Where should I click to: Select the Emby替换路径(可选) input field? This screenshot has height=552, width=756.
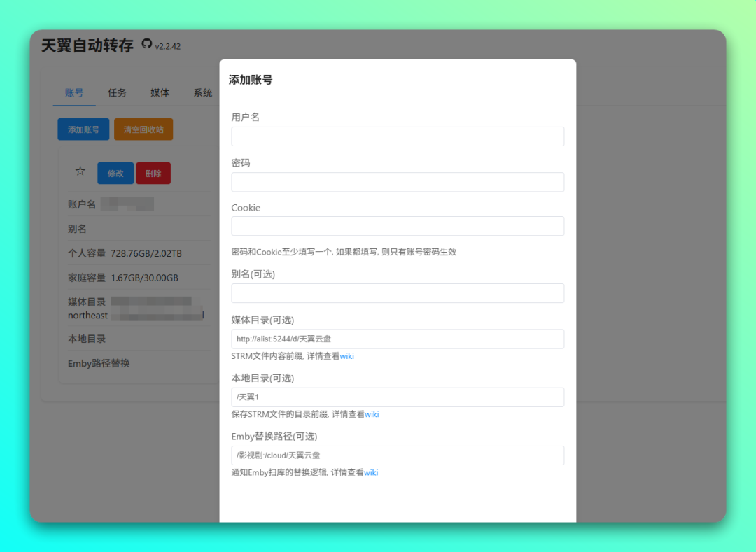(398, 455)
